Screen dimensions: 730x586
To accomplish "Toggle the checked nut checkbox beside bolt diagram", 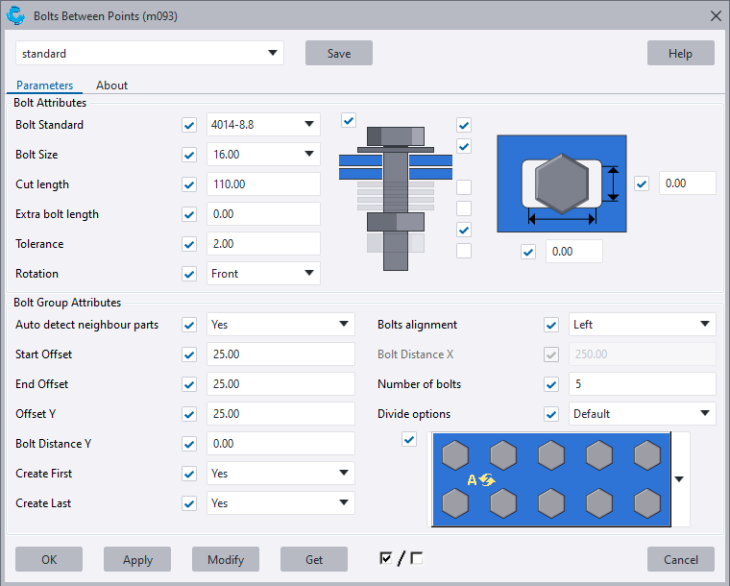I will pos(464,229).
